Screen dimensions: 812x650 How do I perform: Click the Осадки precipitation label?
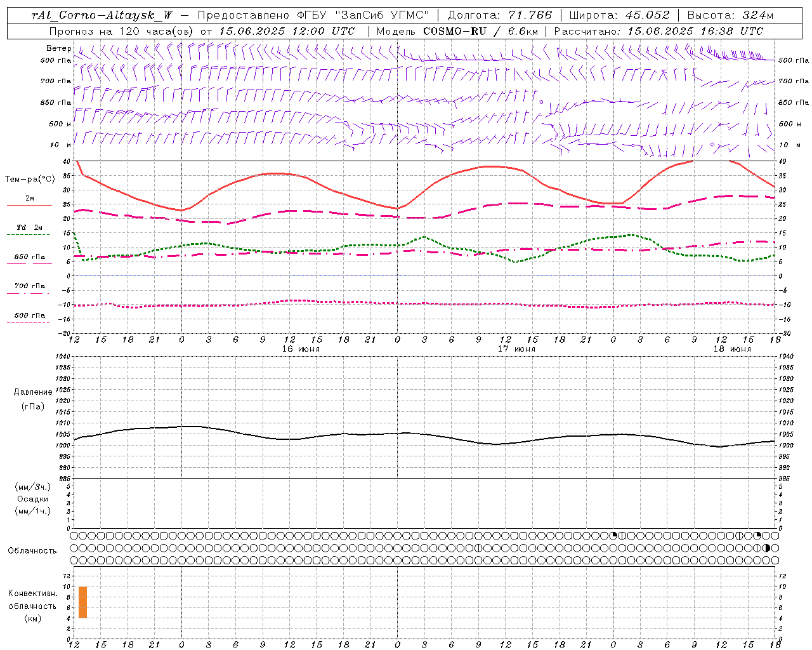[33, 499]
